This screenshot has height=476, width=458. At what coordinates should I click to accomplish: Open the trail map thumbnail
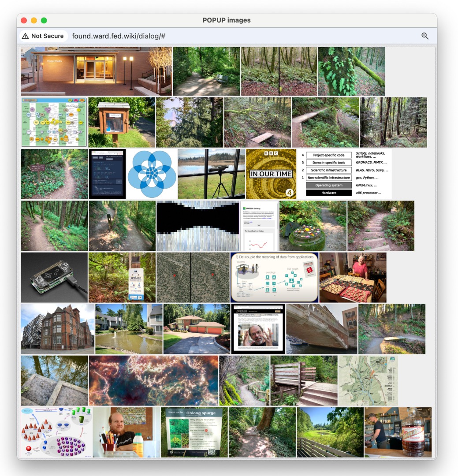(x=368, y=381)
